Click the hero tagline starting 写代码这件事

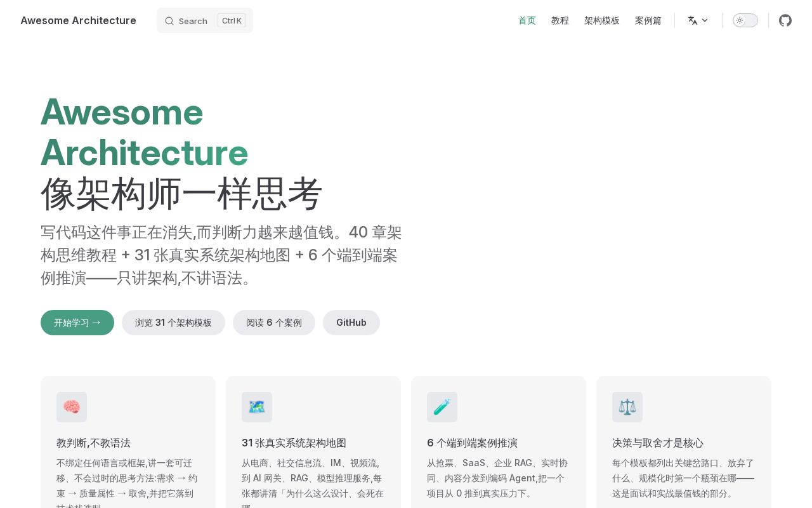221,255
